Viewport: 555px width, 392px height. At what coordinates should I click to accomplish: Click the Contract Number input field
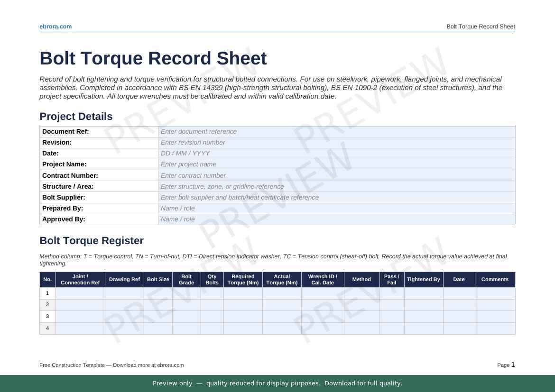[336, 175]
